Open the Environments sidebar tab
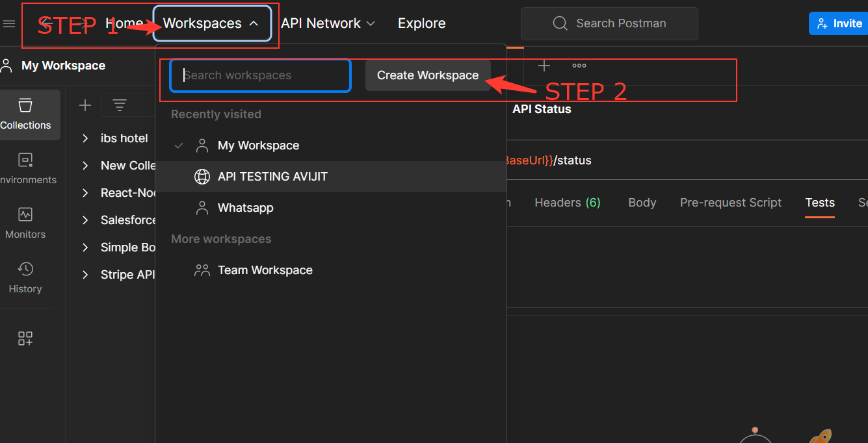Viewport: 868px width, 443px height. coord(26,169)
